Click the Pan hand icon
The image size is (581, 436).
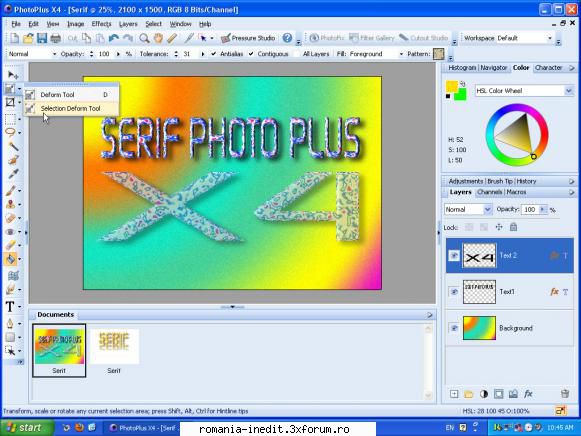(158, 38)
